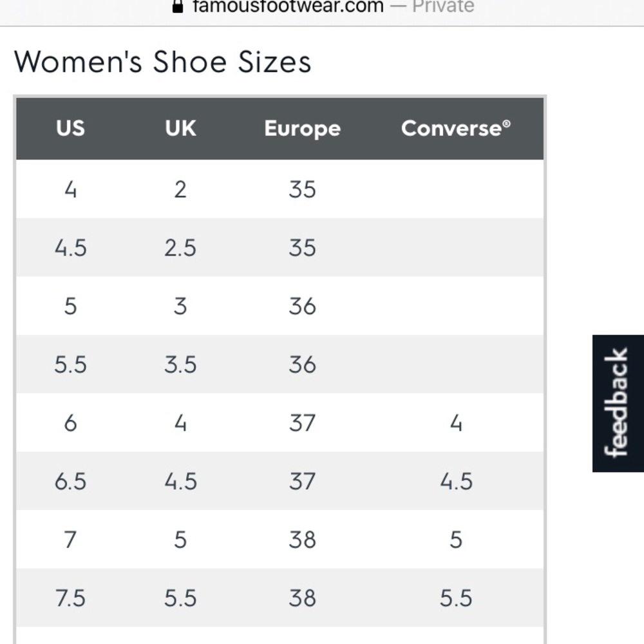Viewport: 644px width, 644px height.
Task: Click the famousfootwear.com address field
Action: click(x=323, y=6)
